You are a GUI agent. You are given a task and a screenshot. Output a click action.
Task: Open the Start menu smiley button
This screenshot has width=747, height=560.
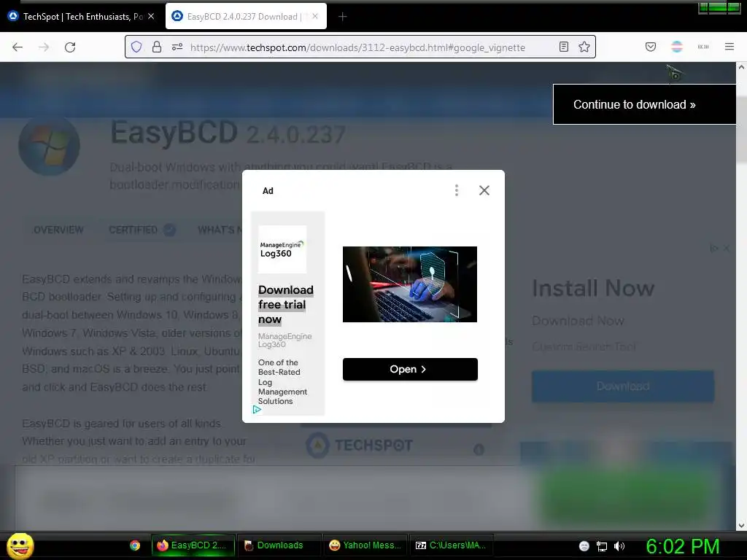(x=20, y=545)
